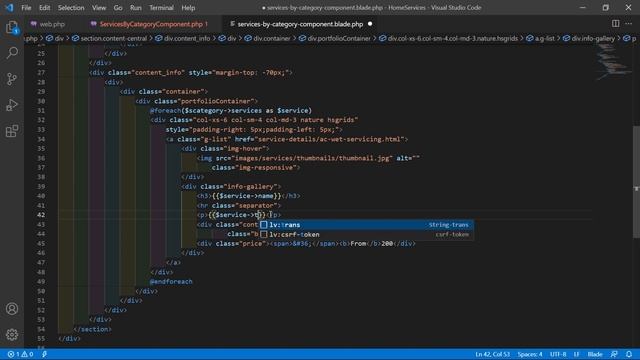Open the View menu
The width and height of the screenshot is (640, 360).
point(99,8)
